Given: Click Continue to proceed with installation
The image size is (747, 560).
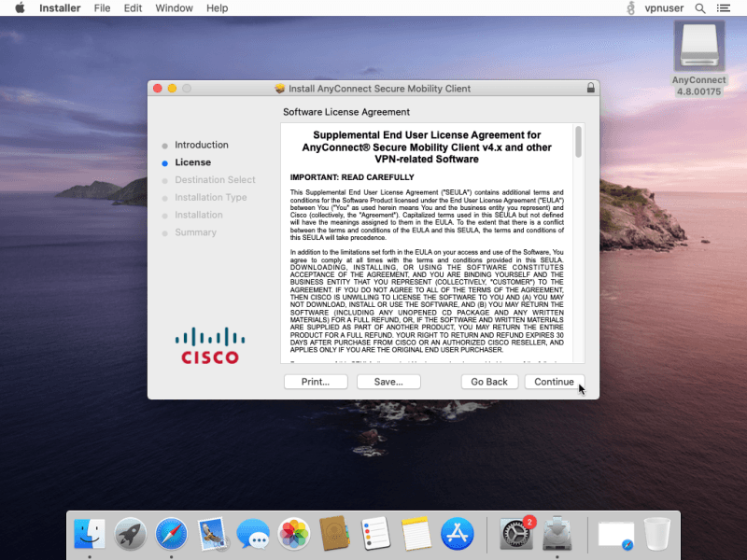Looking at the screenshot, I should (554, 382).
